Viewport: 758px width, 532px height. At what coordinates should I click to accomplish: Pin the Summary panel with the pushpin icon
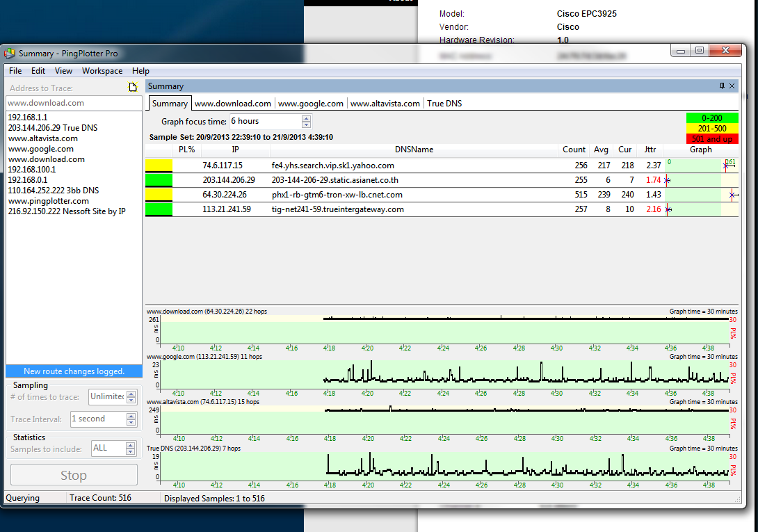click(721, 86)
